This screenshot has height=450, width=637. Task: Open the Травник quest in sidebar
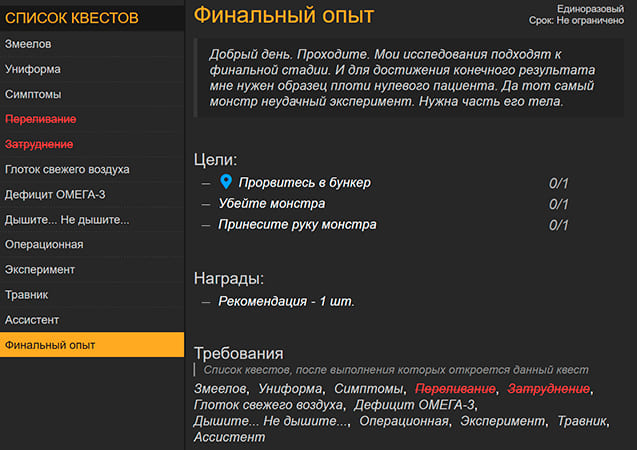[27, 295]
